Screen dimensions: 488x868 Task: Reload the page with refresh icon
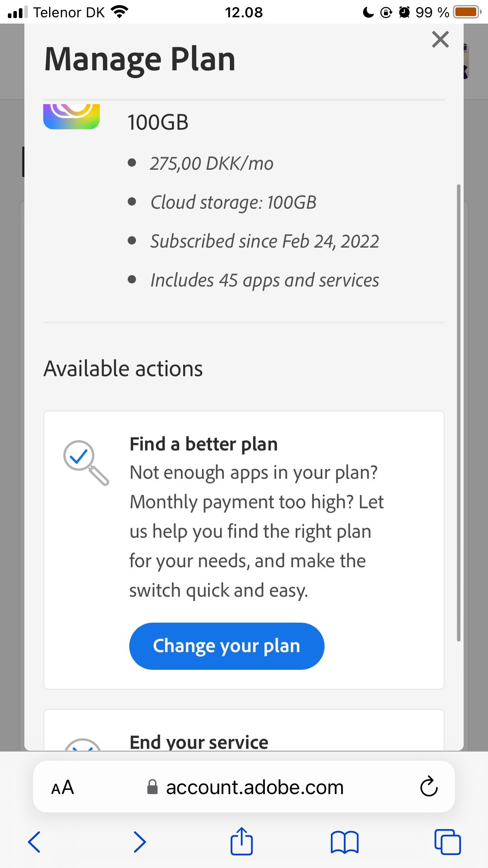click(429, 786)
